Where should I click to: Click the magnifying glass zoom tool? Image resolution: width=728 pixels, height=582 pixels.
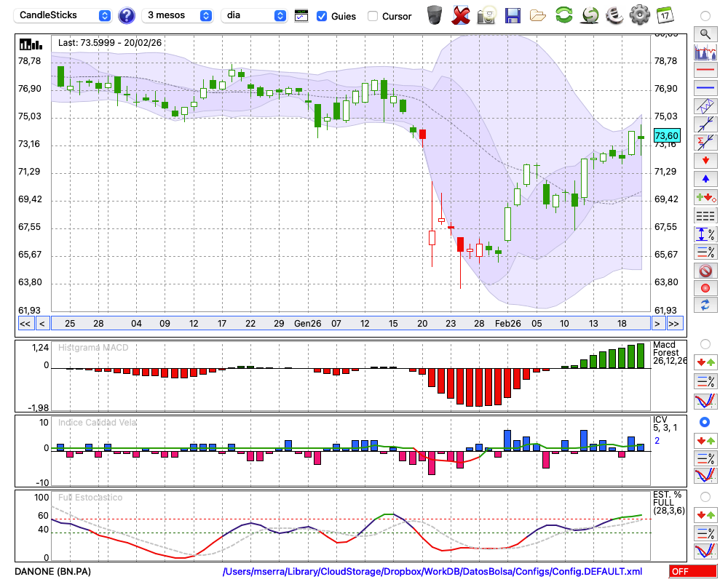click(705, 33)
